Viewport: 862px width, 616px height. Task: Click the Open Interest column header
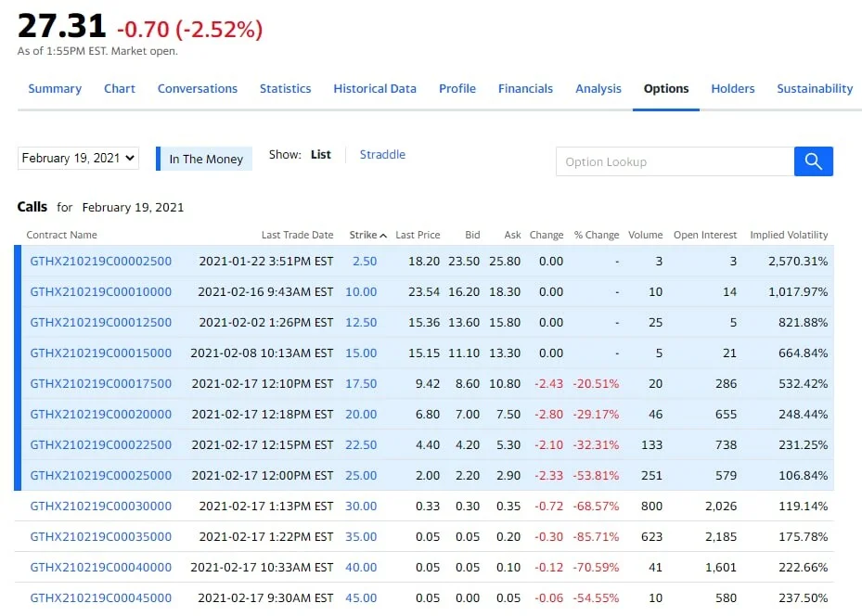[705, 235]
